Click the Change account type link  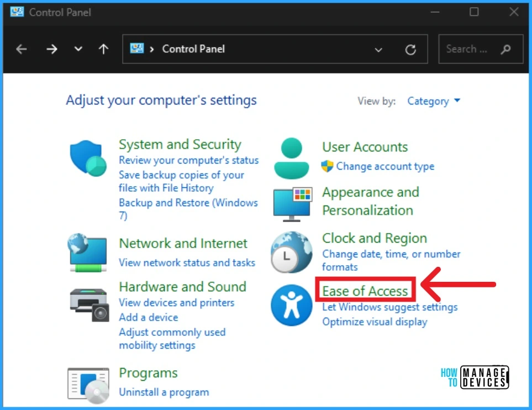pos(385,166)
